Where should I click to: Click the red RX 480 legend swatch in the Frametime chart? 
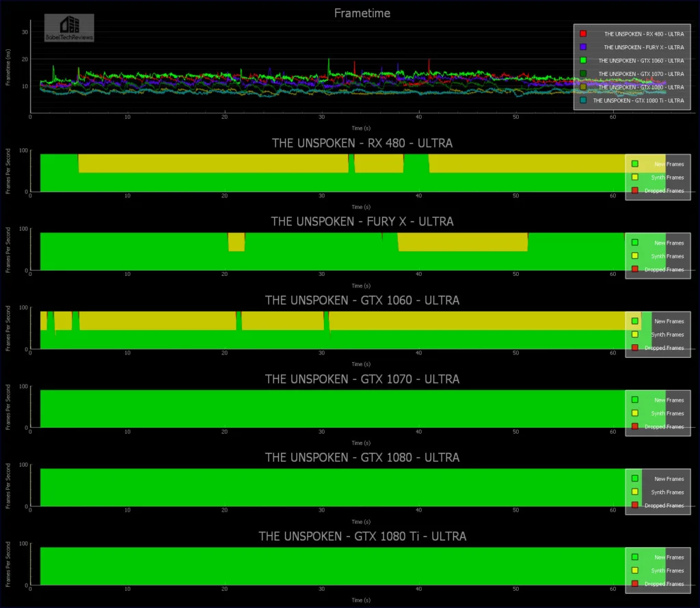coord(582,33)
